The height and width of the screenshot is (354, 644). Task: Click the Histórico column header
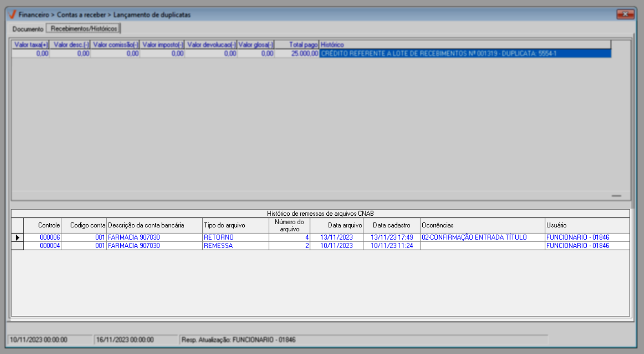point(465,45)
